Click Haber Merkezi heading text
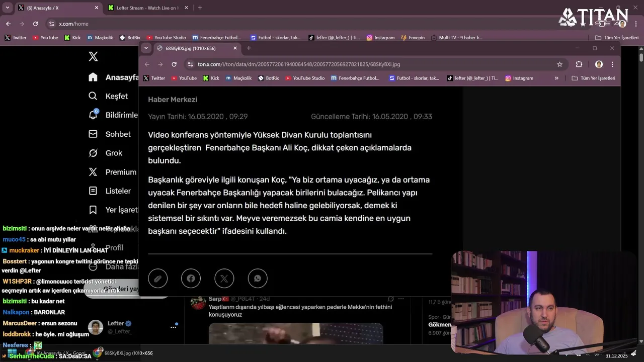This screenshot has height=362, width=644. coord(173,100)
